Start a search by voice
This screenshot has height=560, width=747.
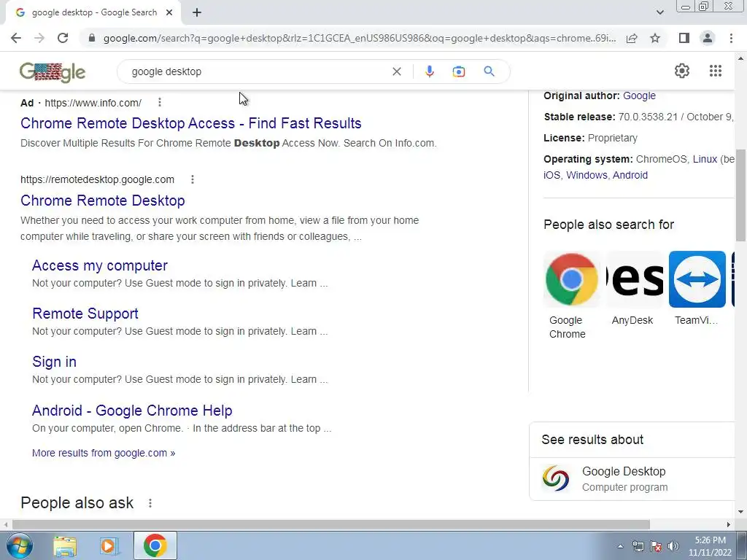(429, 71)
